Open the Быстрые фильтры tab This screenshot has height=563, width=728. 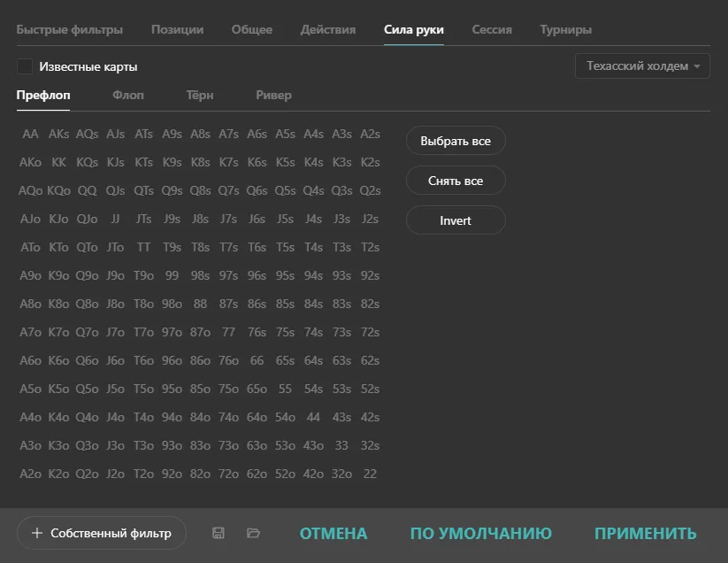[70, 29]
